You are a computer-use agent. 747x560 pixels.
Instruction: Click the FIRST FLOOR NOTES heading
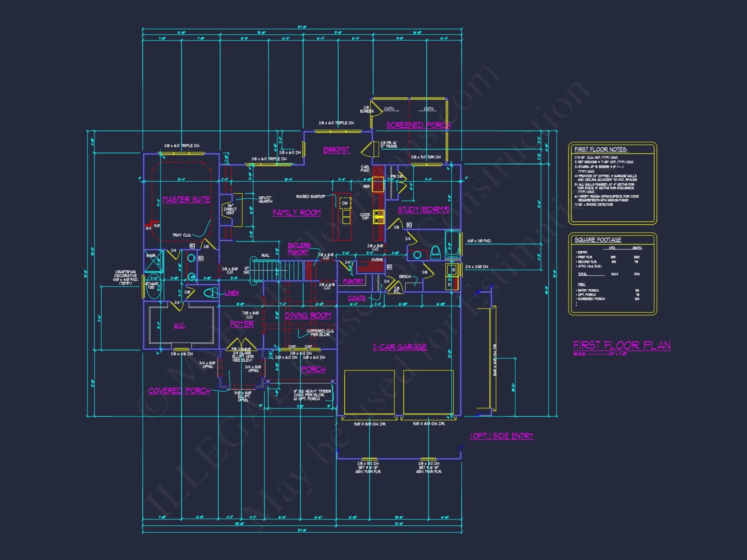point(601,149)
